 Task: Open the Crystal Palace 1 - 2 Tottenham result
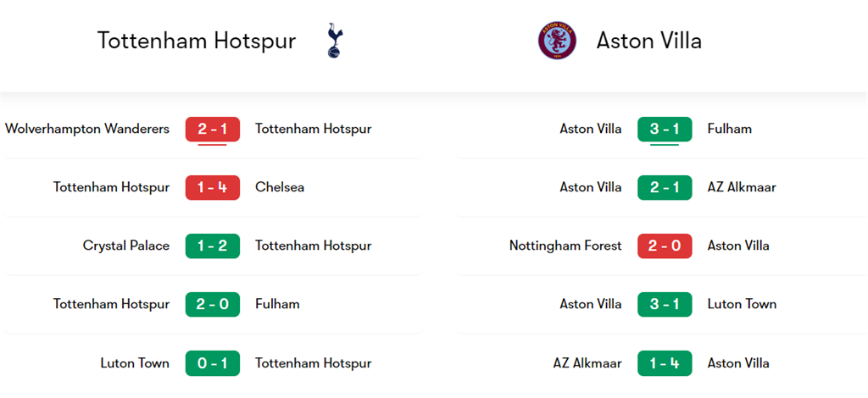click(213, 246)
